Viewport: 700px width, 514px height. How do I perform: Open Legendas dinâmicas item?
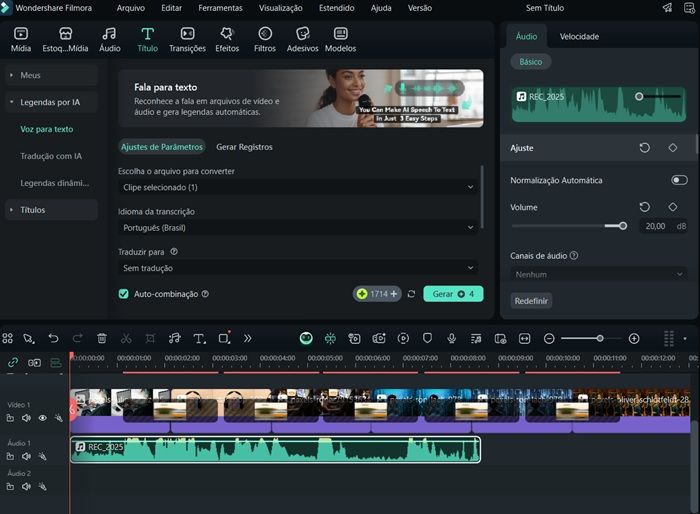pyautogui.click(x=54, y=183)
